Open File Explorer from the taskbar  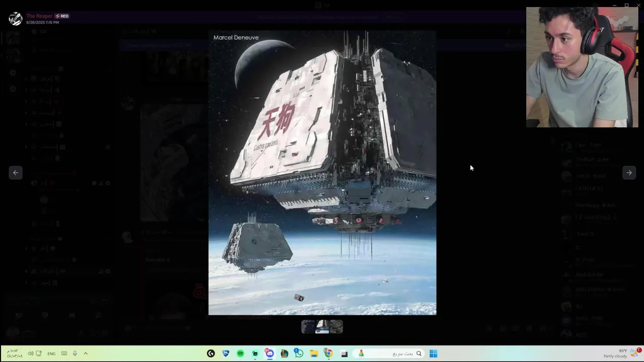(x=313, y=353)
